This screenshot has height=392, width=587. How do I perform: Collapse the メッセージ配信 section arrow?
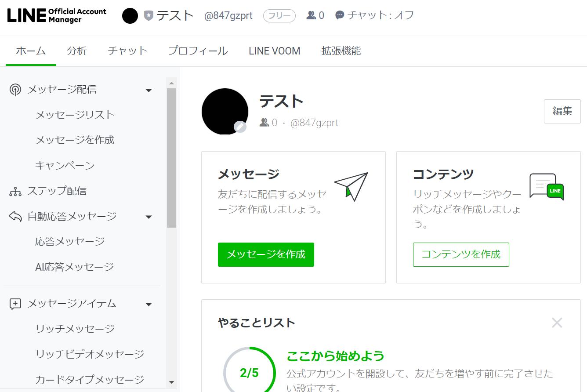149,91
